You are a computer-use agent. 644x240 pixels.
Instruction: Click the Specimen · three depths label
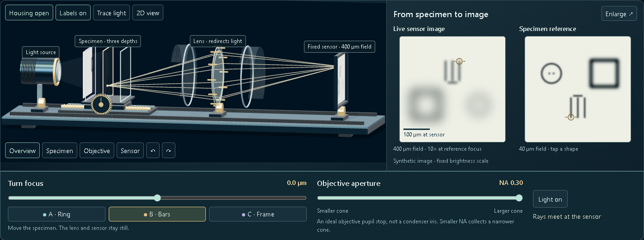tap(108, 41)
